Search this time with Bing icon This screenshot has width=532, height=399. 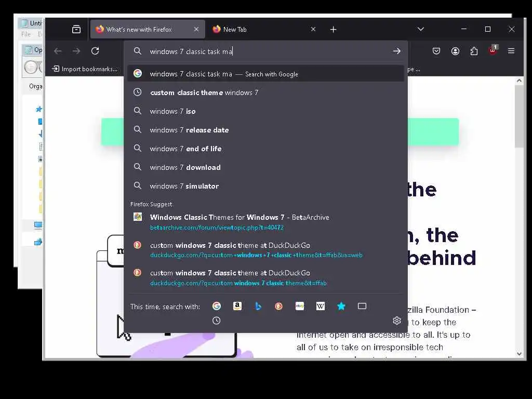(x=258, y=307)
